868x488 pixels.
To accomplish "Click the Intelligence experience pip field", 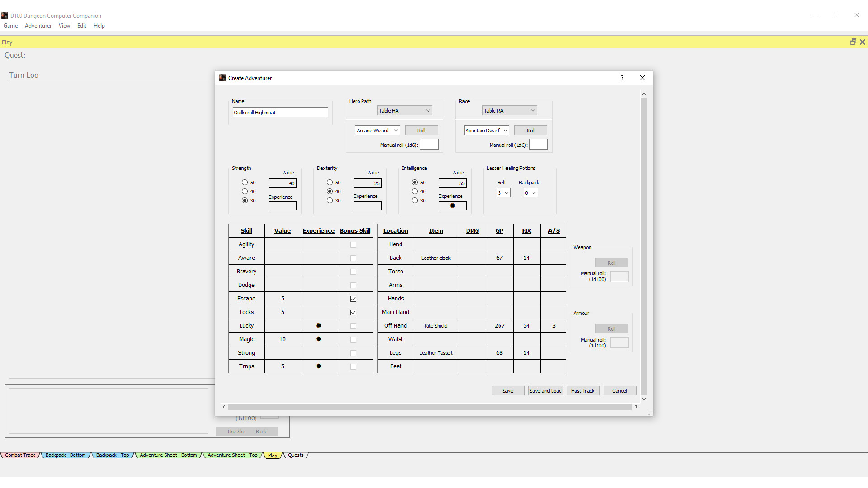I will click(453, 206).
